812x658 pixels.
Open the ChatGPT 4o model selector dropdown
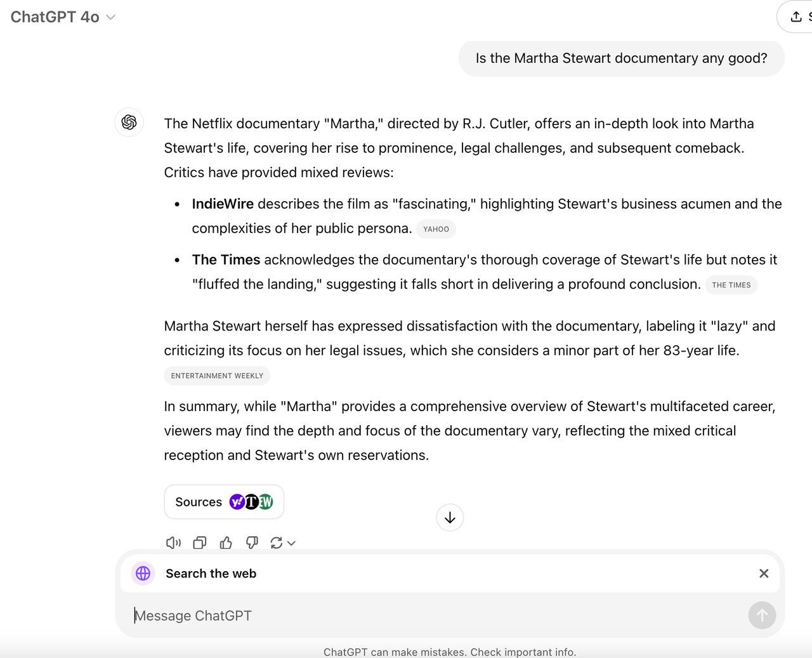coord(63,17)
